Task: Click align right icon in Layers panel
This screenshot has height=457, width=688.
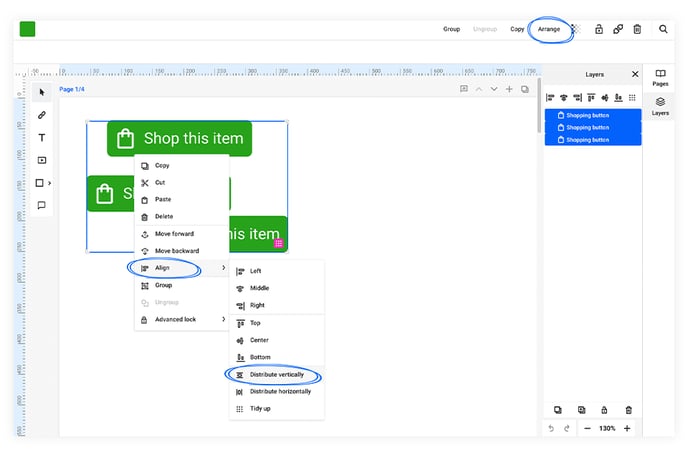Action: [577, 97]
